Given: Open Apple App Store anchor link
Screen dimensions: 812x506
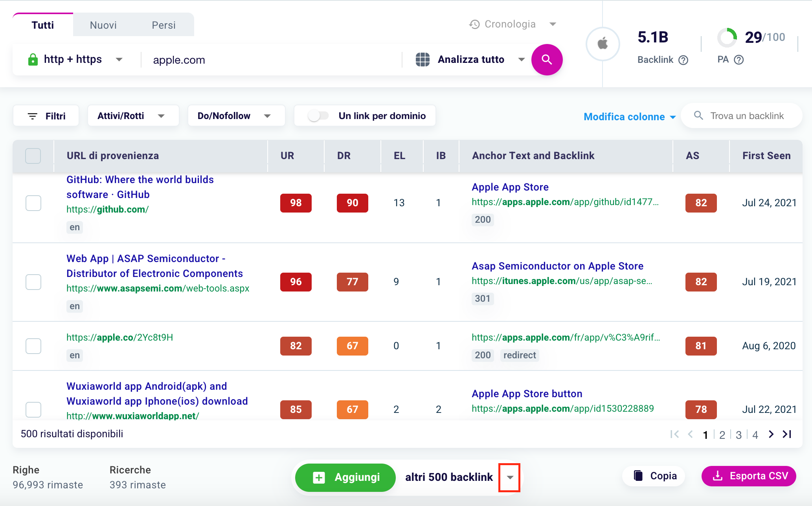Looking at the screenshot, I should tap(510, 187).
